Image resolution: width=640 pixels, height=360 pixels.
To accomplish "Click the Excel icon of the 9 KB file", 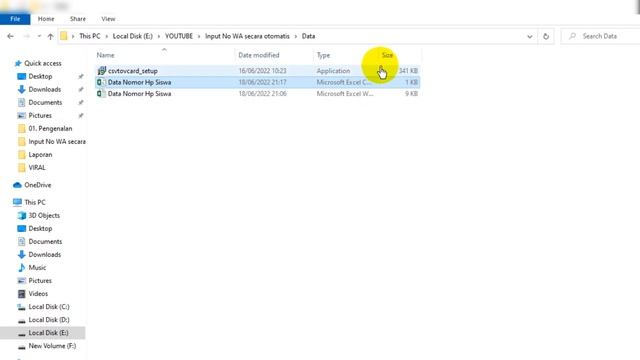I will (101, 93).
